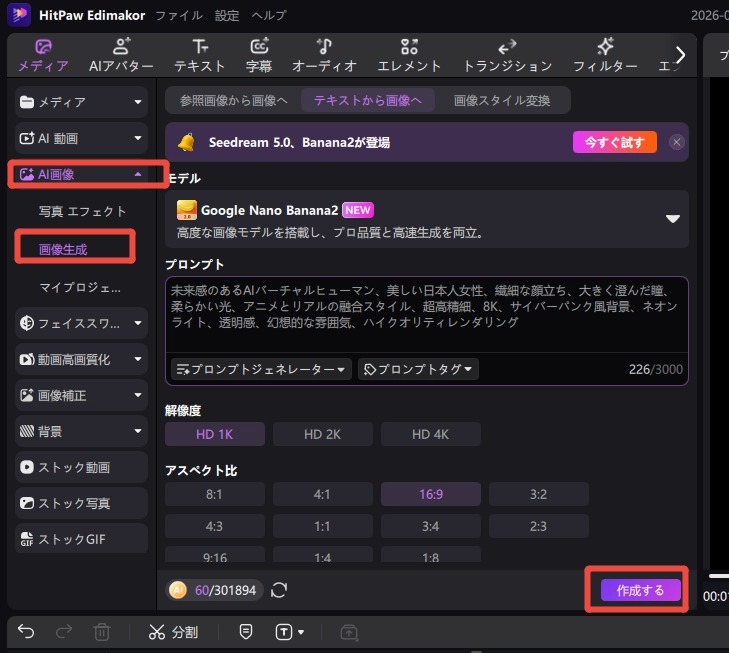Click the notification bell icon in banner
This screenshot has height=653, width=729.
click(186, 142)
